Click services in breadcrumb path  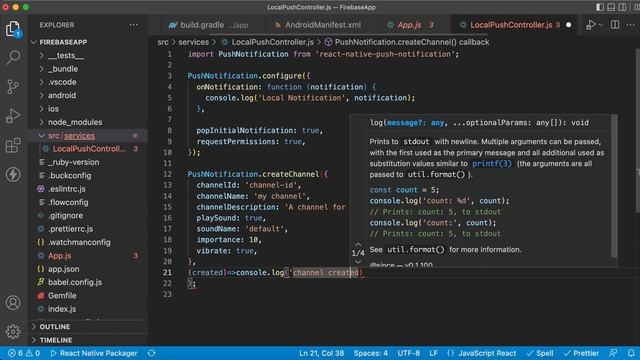(193, 42)
